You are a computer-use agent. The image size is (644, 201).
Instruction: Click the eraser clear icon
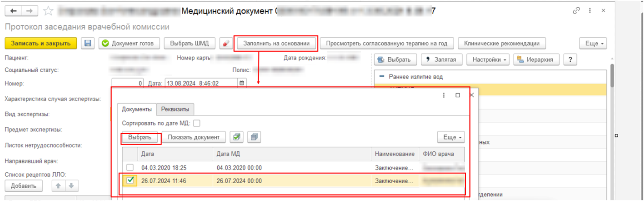pyautogui.click(x=226, y=43)
